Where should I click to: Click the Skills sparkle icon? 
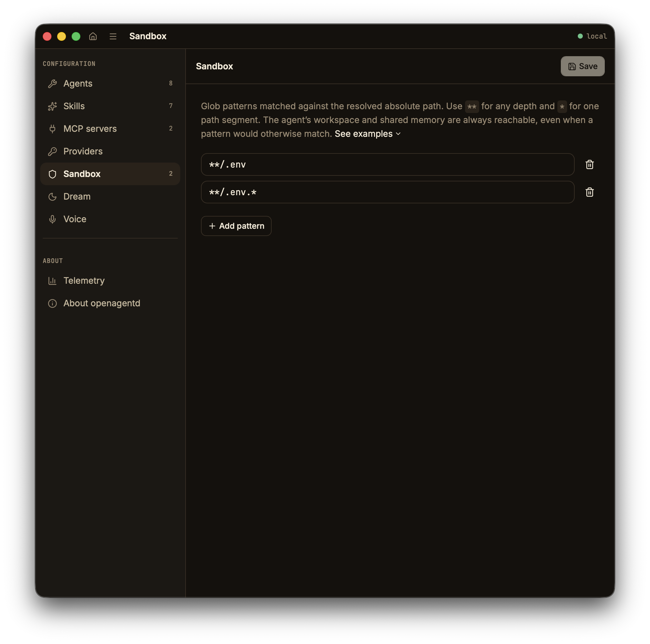click(52, 106)
